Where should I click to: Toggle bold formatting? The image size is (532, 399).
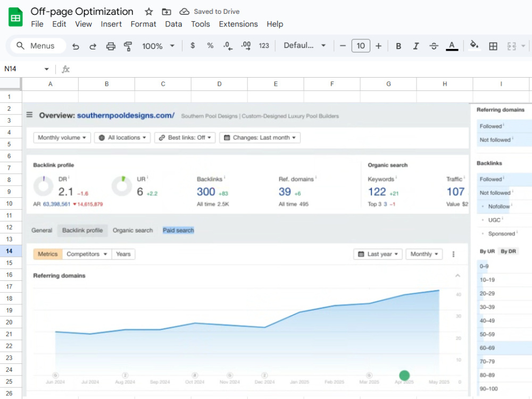[x=398, y=46]
